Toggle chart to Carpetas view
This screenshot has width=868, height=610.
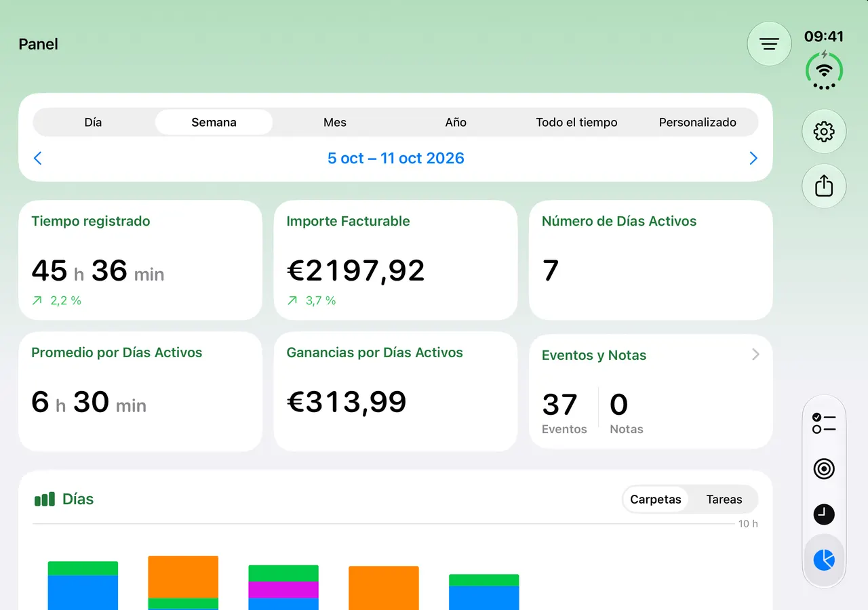(x=656, y=500)
